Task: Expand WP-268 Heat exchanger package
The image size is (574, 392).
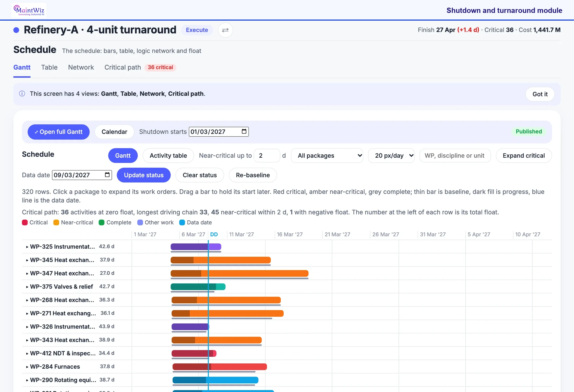Action: 27,300
